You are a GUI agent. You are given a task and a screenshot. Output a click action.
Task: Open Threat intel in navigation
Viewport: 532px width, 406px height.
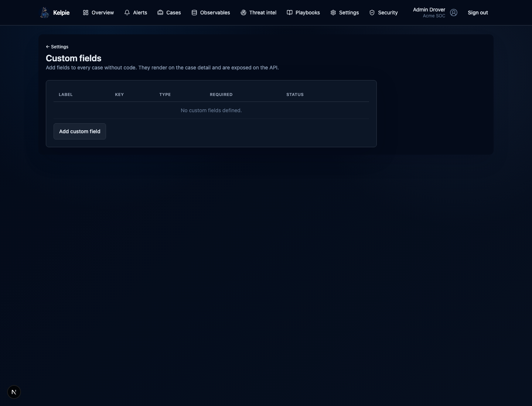258,13
